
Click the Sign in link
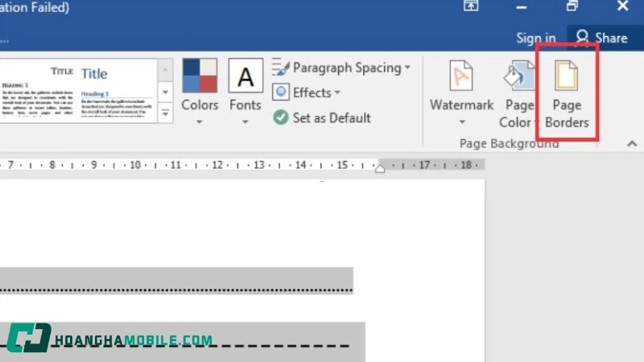535,38
